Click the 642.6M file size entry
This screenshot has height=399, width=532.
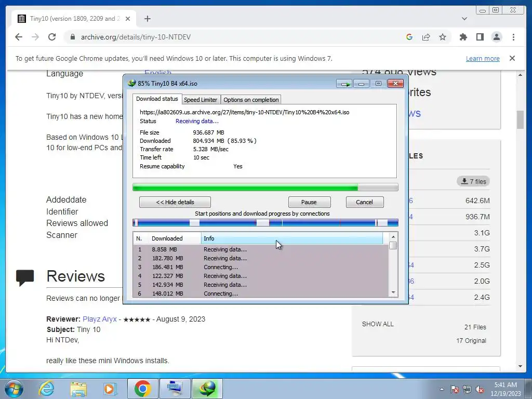(x=477, y=201)
